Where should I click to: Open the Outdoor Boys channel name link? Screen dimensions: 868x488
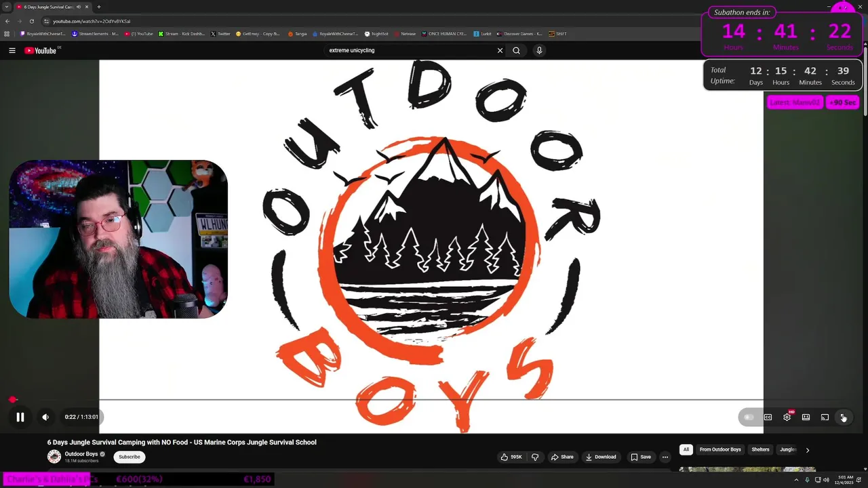pyautogui.click(x=81, y=454)
